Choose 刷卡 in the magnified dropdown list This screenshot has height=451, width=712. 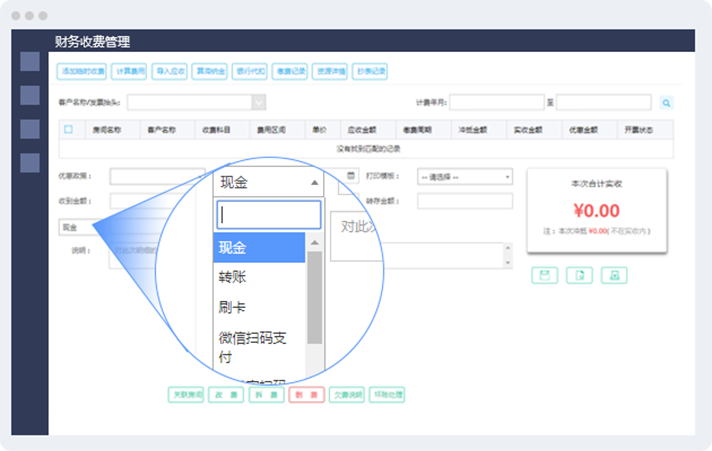[259, 307]
